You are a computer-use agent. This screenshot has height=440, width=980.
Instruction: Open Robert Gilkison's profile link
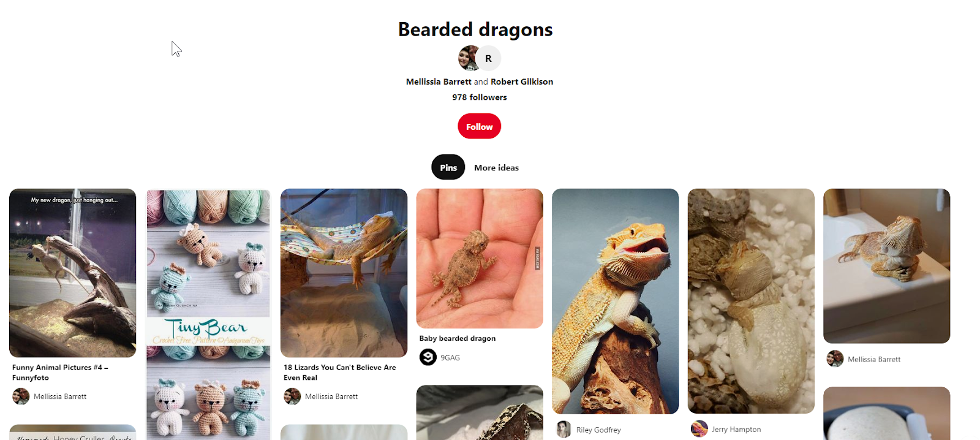[522, 82]
